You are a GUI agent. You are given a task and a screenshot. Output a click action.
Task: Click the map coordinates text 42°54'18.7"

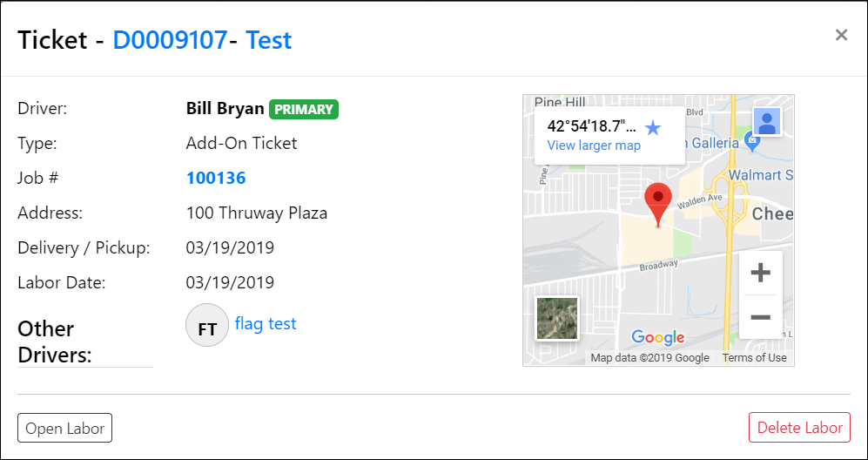(x=591, y=126)
